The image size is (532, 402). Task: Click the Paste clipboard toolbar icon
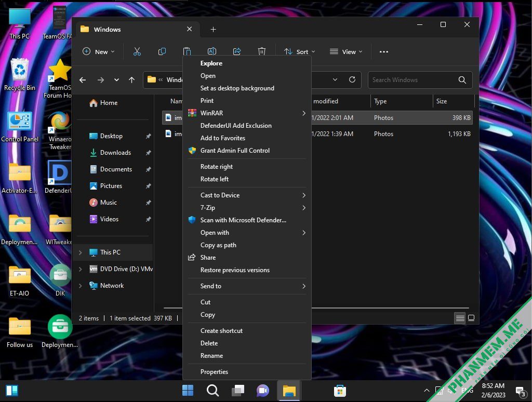[187, 51]
